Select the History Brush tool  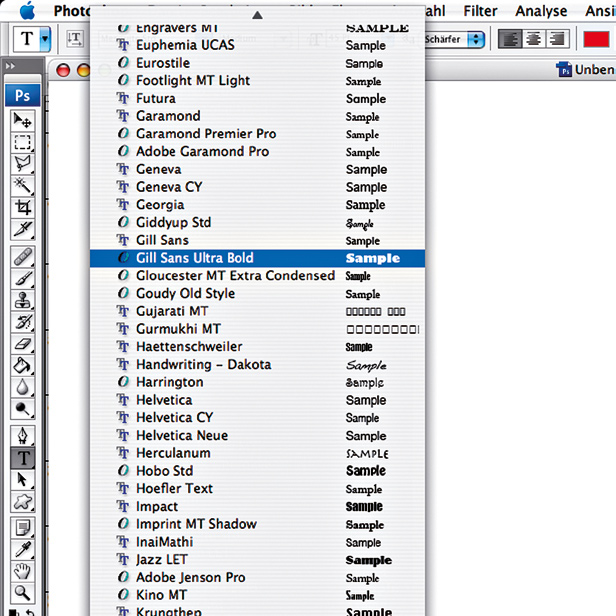click(x=22, y=322)
